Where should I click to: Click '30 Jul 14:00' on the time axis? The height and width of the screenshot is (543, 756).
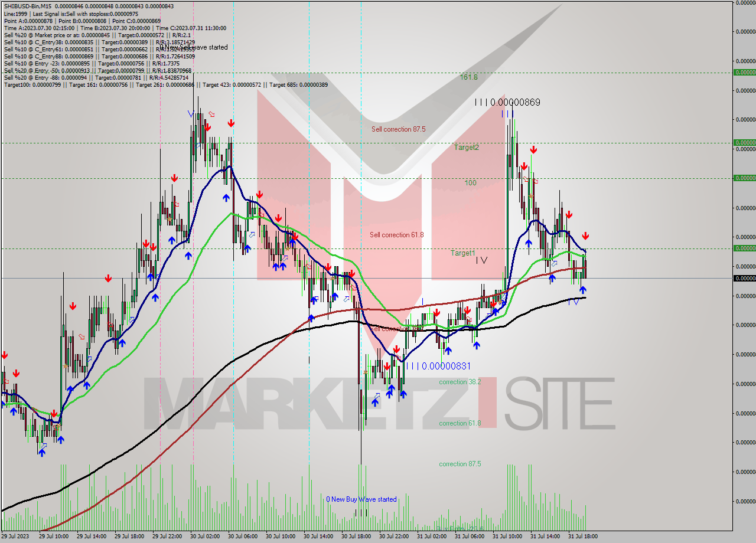click(318, 537)
